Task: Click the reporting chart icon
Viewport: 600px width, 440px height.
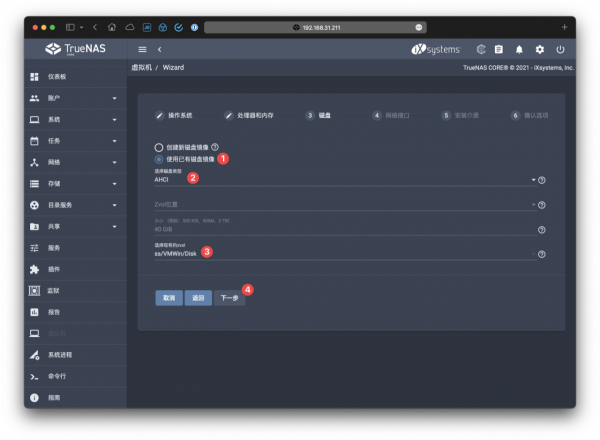Action: tap(34, 313)
